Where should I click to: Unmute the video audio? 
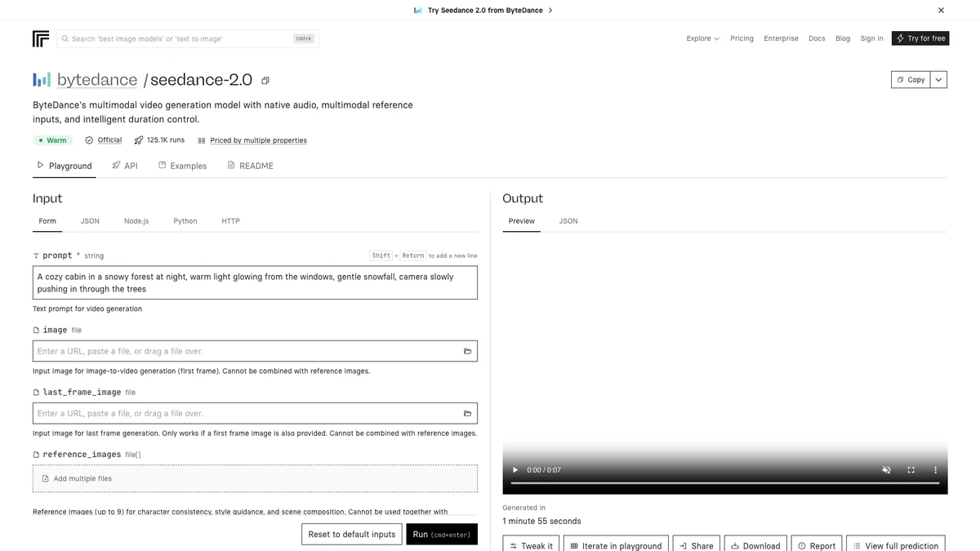point(887,470)
